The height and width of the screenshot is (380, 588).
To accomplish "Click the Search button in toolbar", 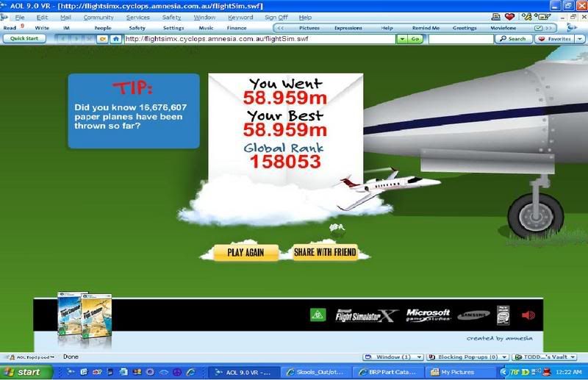I will coord(512,39).
